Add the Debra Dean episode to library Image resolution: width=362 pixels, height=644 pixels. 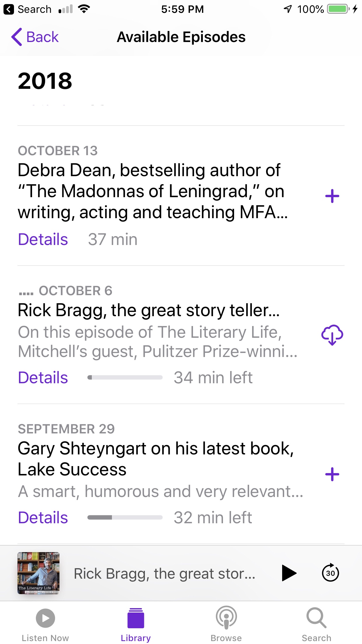[332, 196]
